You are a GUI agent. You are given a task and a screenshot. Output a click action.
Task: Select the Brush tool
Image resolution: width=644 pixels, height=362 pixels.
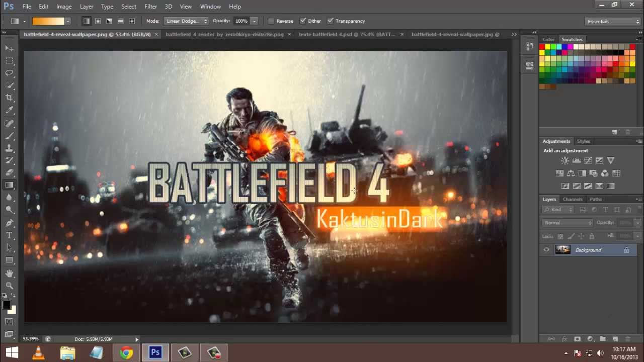pos(9,136)
